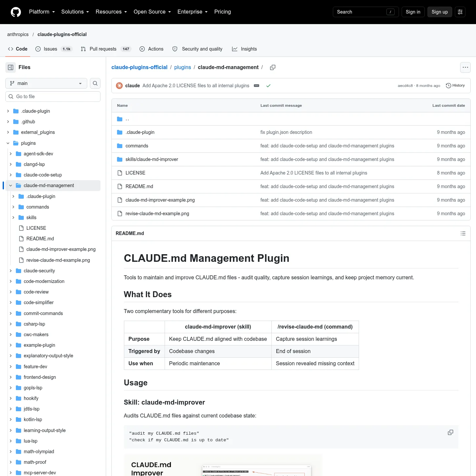Click the commands folder icon in table

pyautogui.click(x=120, y=146)
